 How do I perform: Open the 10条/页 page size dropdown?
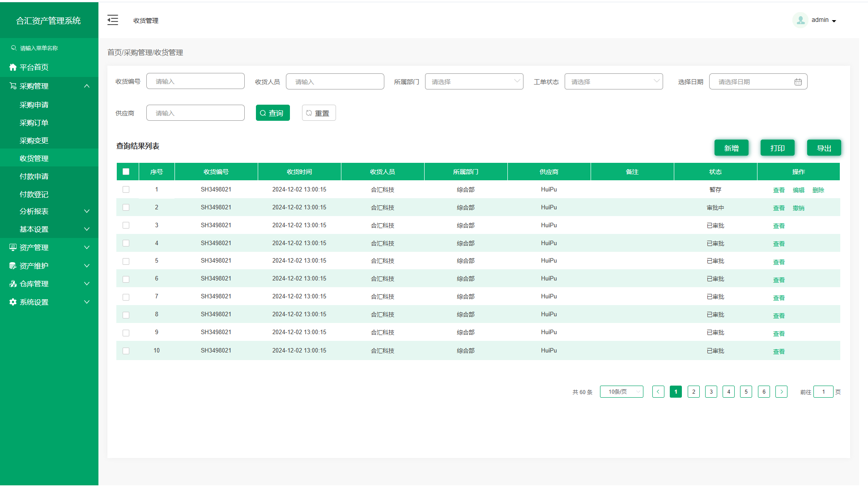[621, 392]
